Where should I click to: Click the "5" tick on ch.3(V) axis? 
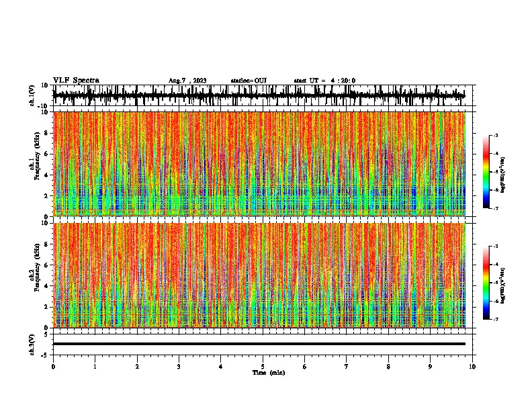coord(47,334)
